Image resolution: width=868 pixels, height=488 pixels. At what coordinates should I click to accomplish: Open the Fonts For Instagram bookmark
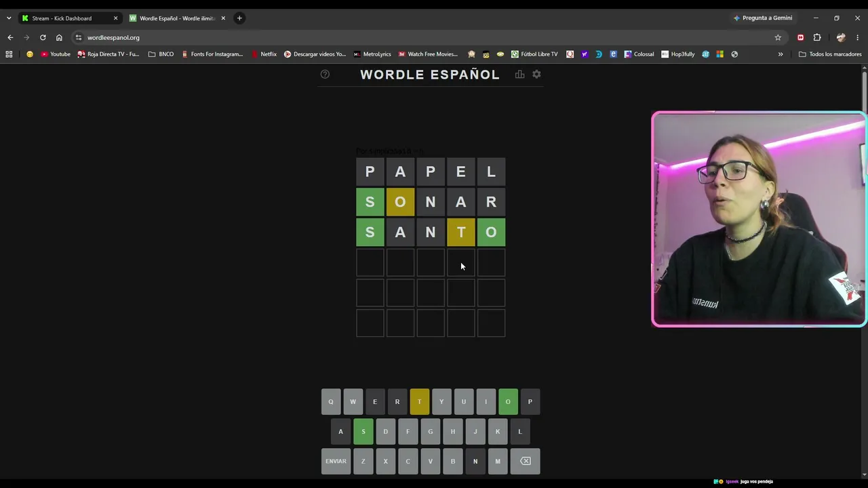point(212,54)
